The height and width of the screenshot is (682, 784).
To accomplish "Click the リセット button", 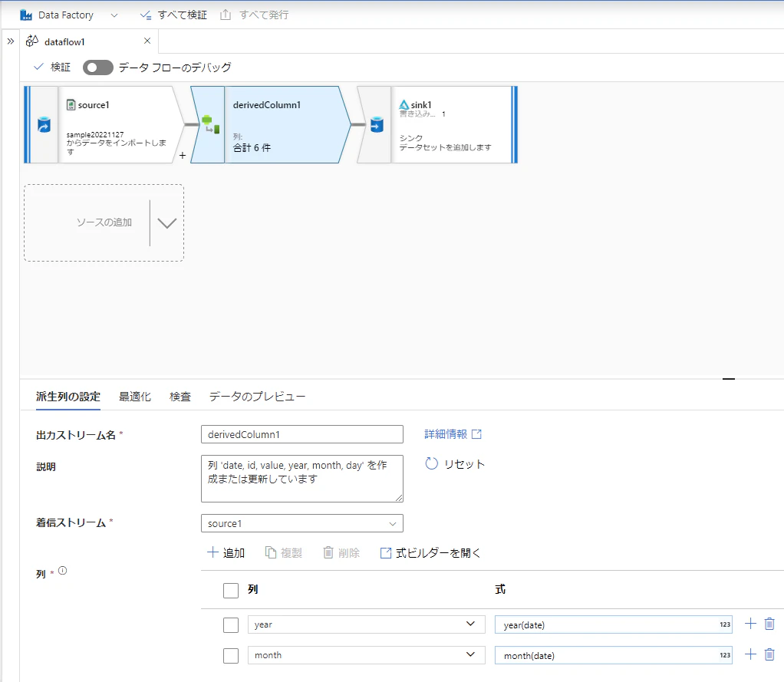I will tap(455, 464).
